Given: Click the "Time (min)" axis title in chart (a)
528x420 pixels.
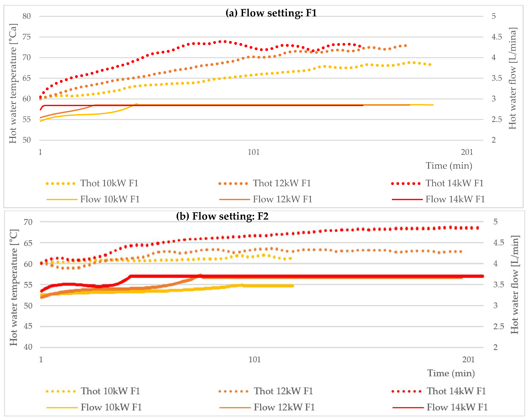Looking at the screenshot, I should 449,166.
